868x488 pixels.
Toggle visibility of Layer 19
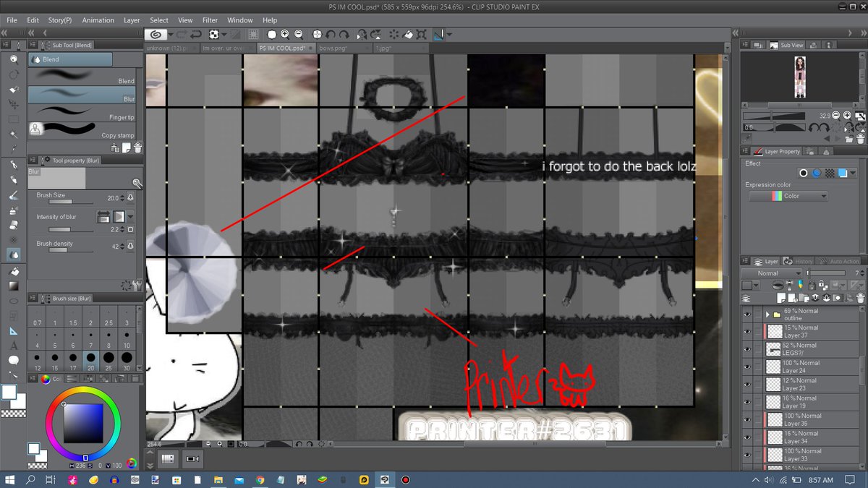[x=747, y=402]
